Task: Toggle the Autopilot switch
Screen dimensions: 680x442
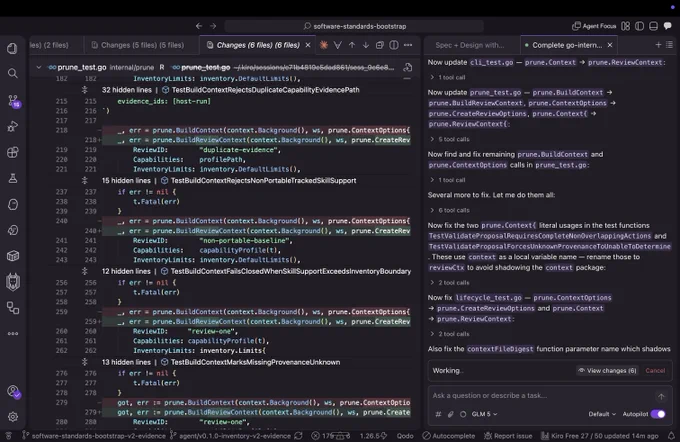Action: 658,414
